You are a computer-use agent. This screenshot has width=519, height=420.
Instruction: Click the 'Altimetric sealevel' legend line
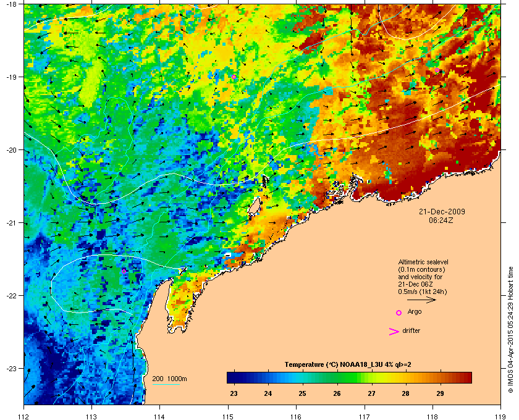point(423,262)
